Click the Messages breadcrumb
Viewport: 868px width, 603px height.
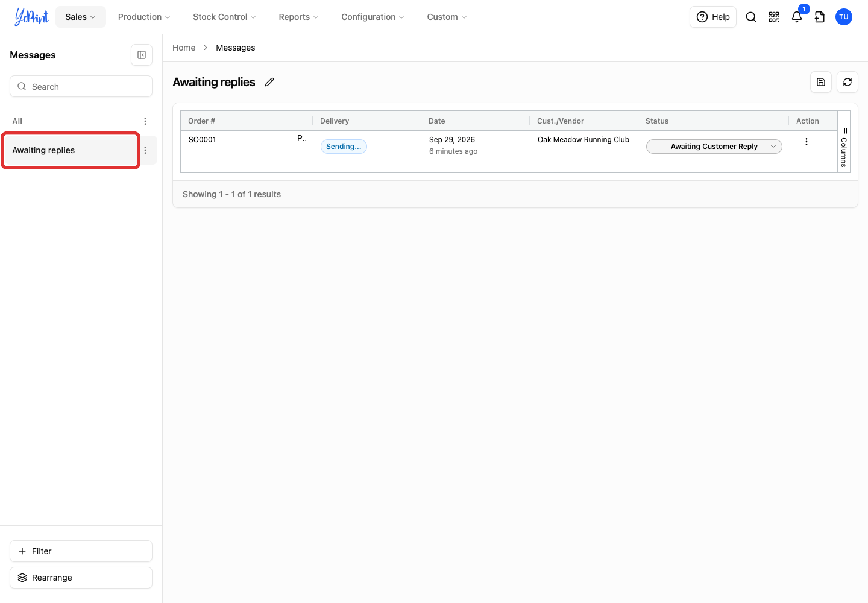pos(236,48)
